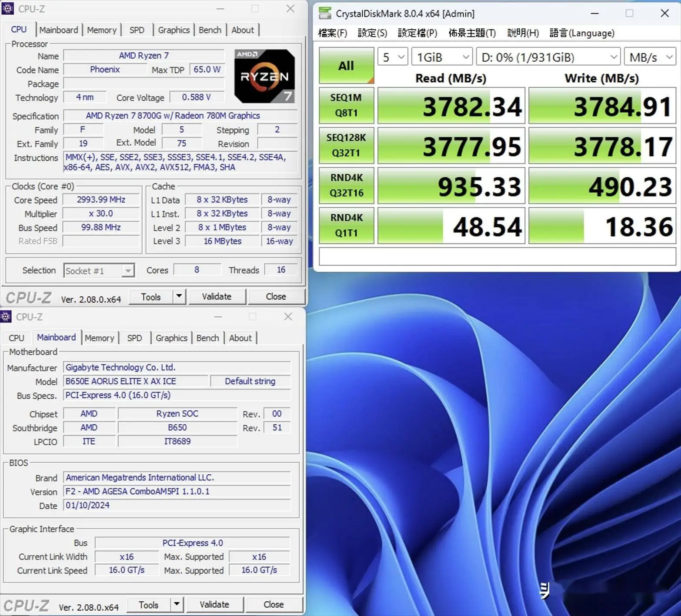Viewport: 681px width, 616px height.
Task: Open the 說明(H) menu in CrystalDiskMark
Action: coord(523,33)
